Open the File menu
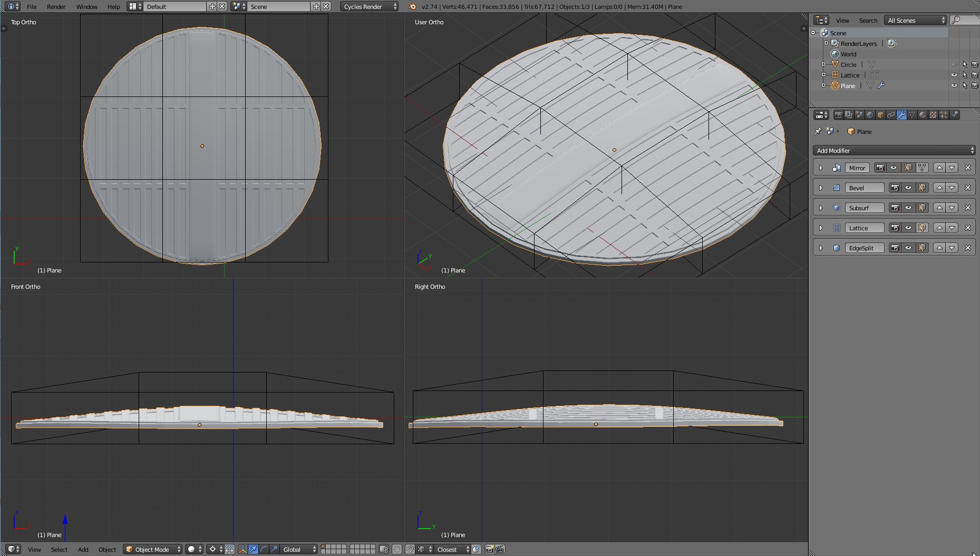The height and width of the screenshot is (556, 980). (32, 6)
